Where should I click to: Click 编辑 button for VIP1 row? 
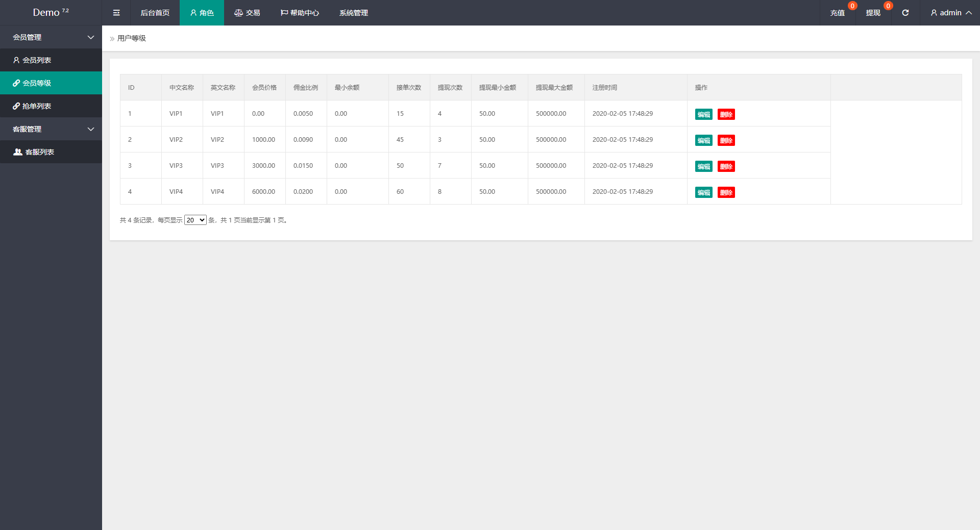coord(703,114)
